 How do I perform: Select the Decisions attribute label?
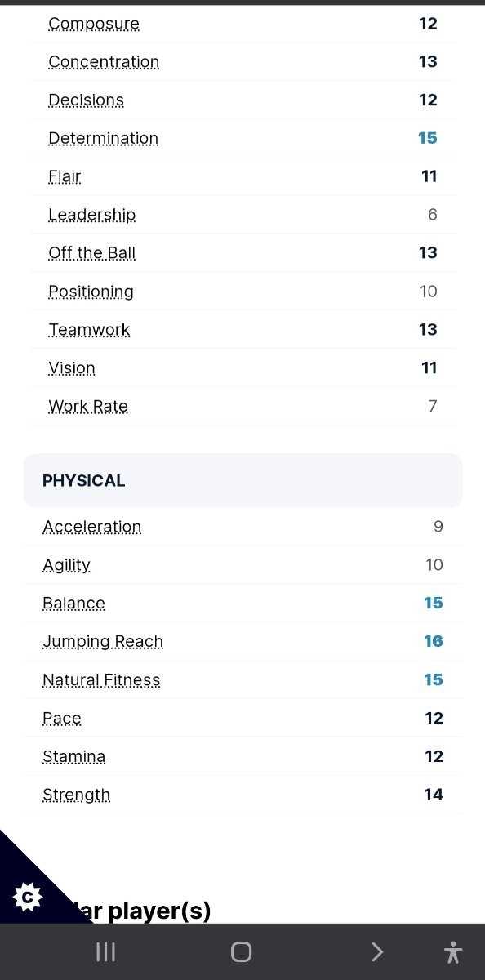click(x=86, y=100)
